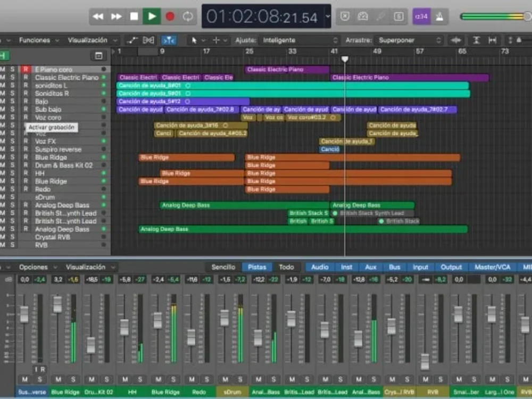The image size is (532, 399).
Task: Select the marquee crosshair tool
Action: pyautogui.click(x=216, y=40)
